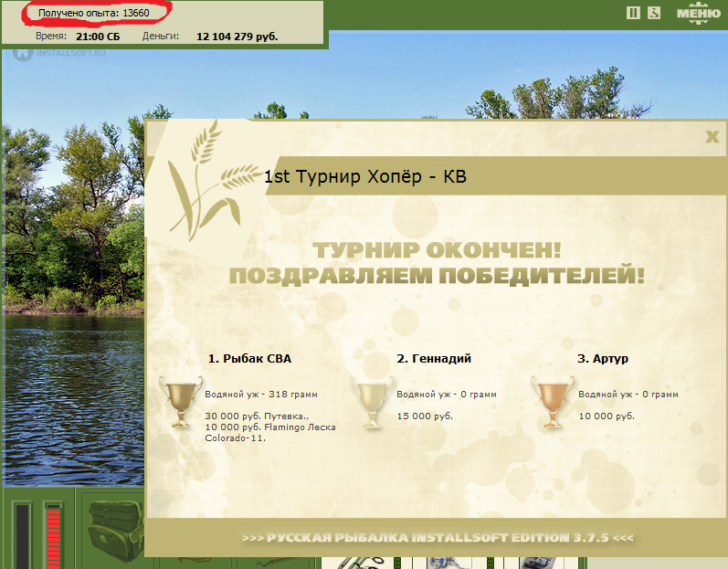
Task: Click the gold trophy for Рыбак СВА
Action: click(x=181, y=402)
